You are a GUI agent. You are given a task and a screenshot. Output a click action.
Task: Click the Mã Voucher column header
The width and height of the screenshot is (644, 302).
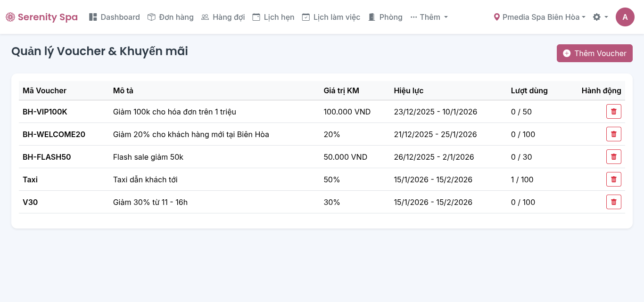click(44, 90)
